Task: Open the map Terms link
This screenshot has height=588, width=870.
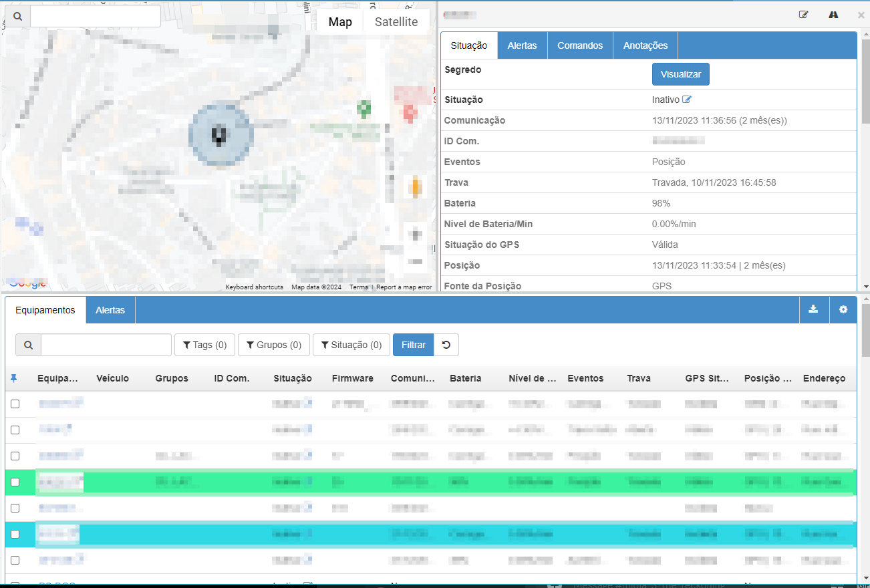Action: click(x=359, y=287)
